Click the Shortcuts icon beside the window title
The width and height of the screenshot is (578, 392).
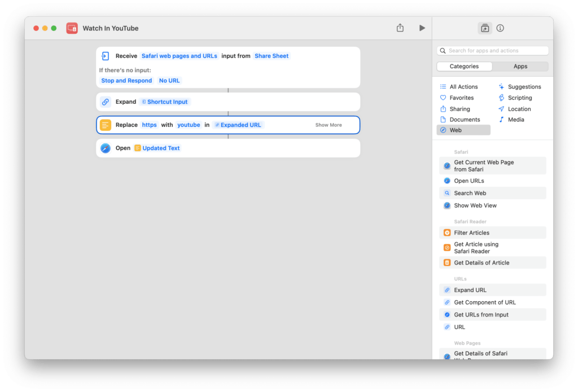click(x=71, y=28)
